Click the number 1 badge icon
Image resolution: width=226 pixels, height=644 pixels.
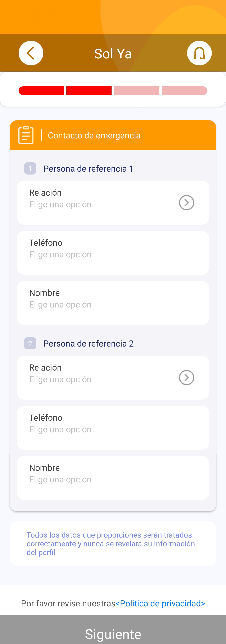30,168
